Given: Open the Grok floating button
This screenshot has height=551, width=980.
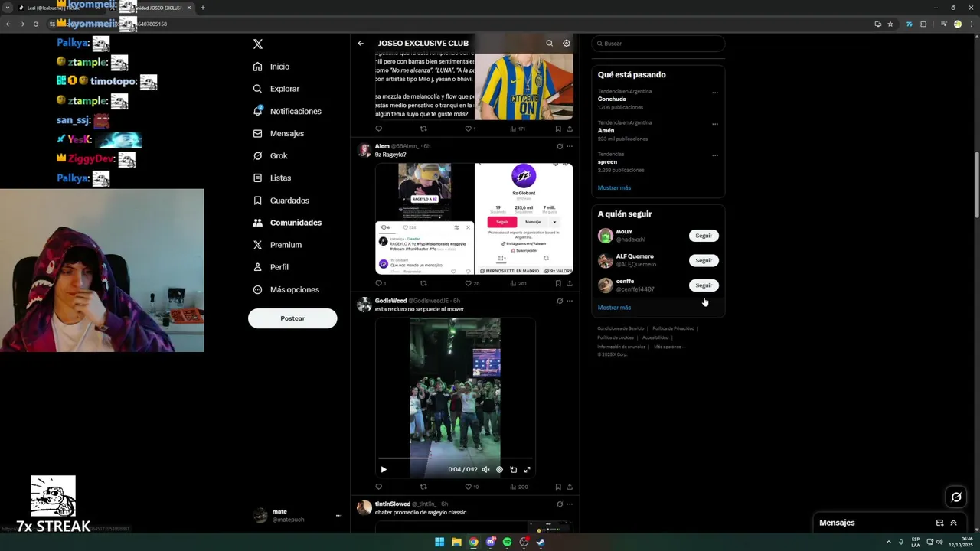Looking at the screenshot, I should coord(956,497).
